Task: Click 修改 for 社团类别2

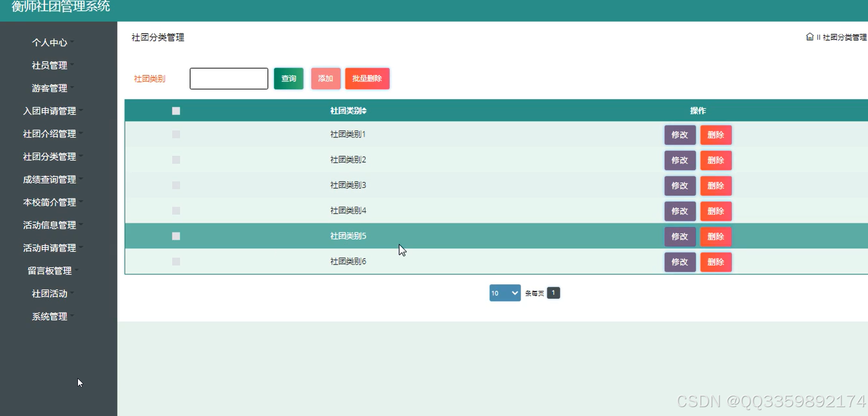Action: click(x=680, y=160)
